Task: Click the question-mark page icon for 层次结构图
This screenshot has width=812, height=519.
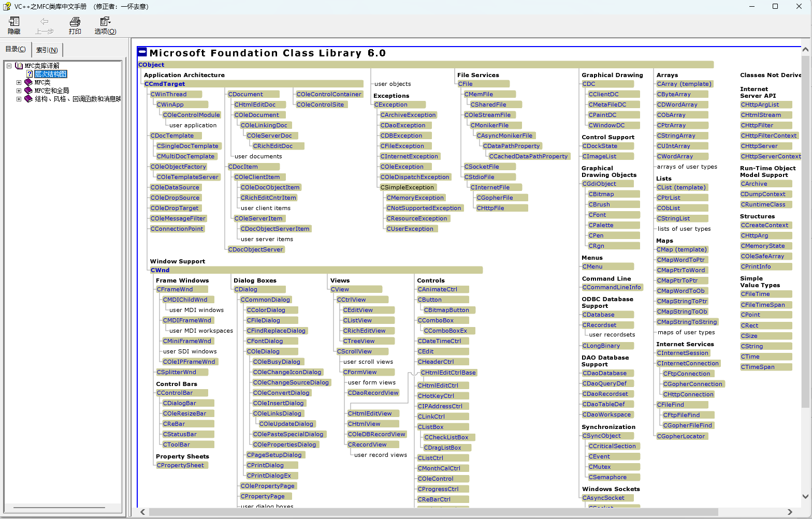Action: [x=30, y=74]
